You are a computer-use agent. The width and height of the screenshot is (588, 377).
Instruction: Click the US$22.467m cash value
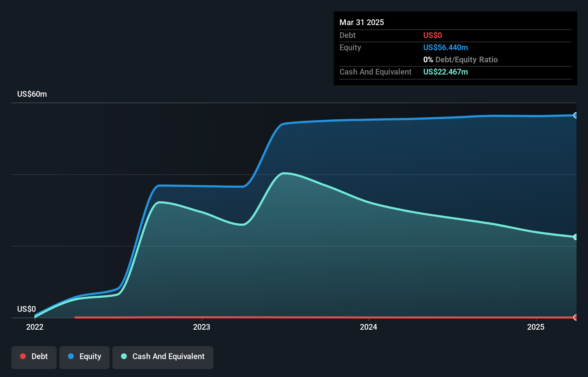(x=445, y=72)
